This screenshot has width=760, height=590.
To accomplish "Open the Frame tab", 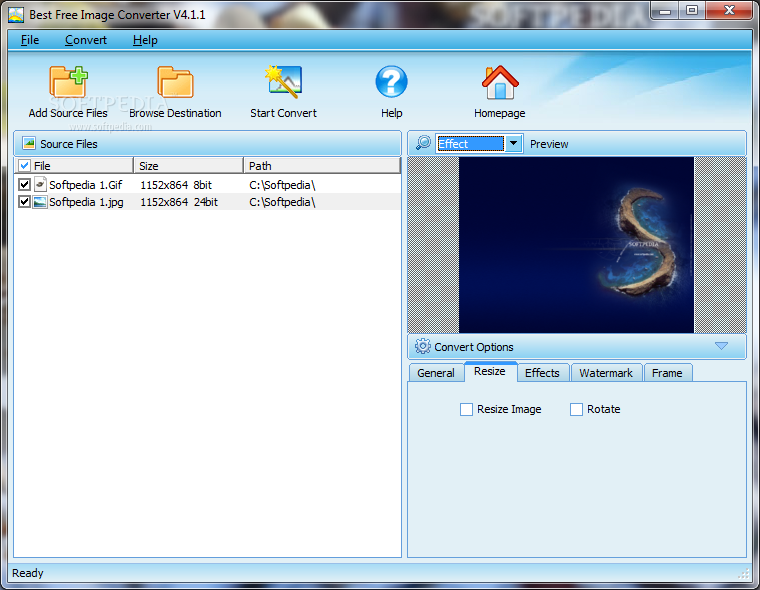I will click(667, 373).
